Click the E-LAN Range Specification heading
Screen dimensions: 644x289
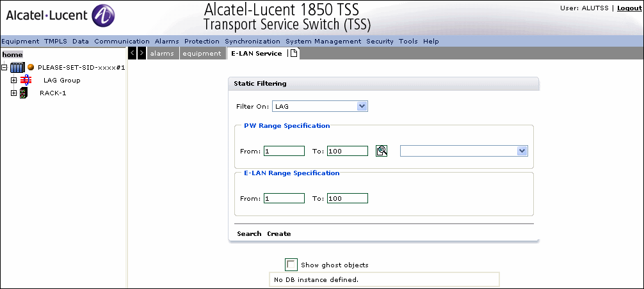(292, 173)
